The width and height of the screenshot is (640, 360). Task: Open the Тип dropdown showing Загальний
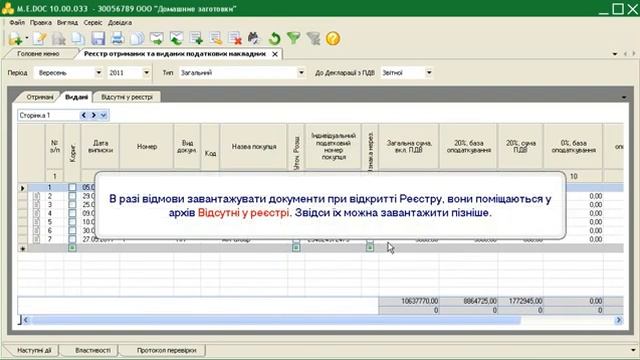pos(301,73)
